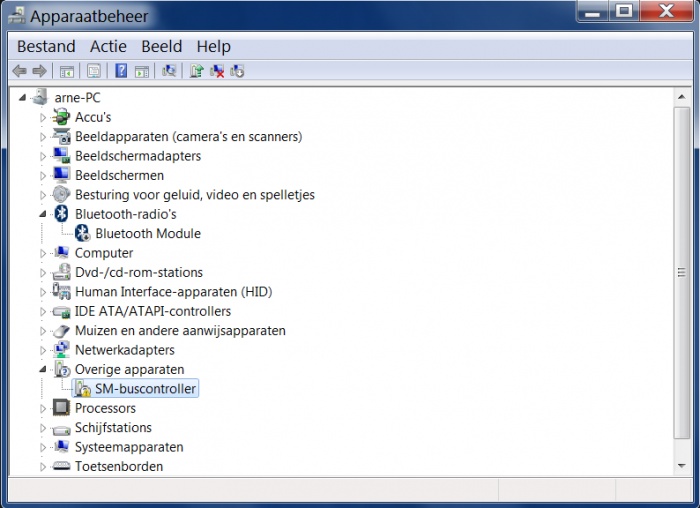The height and width of the screenshot is (508, 700).
Task: Click the Back arrow in the toolbar
Action: tap(19, 71)
